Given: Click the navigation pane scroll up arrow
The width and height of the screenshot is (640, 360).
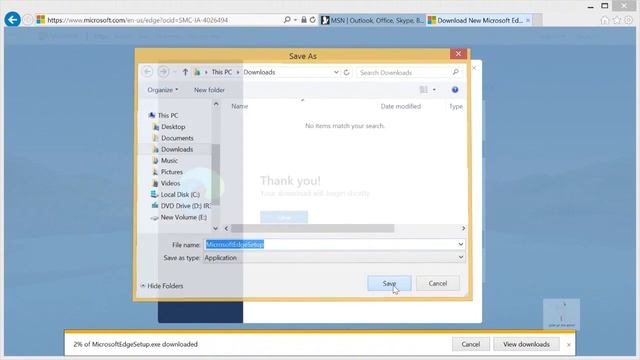Looking at the screenshot, I should pos(216,104).
